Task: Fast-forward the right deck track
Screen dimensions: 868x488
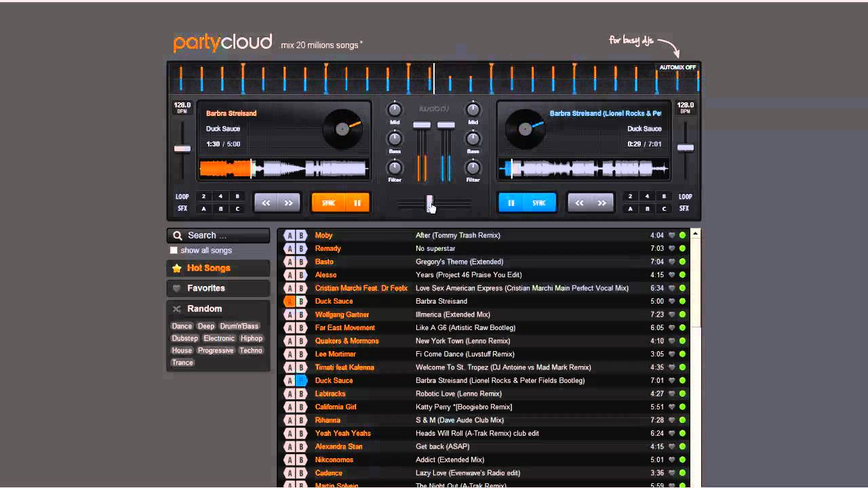Action: 602,203
